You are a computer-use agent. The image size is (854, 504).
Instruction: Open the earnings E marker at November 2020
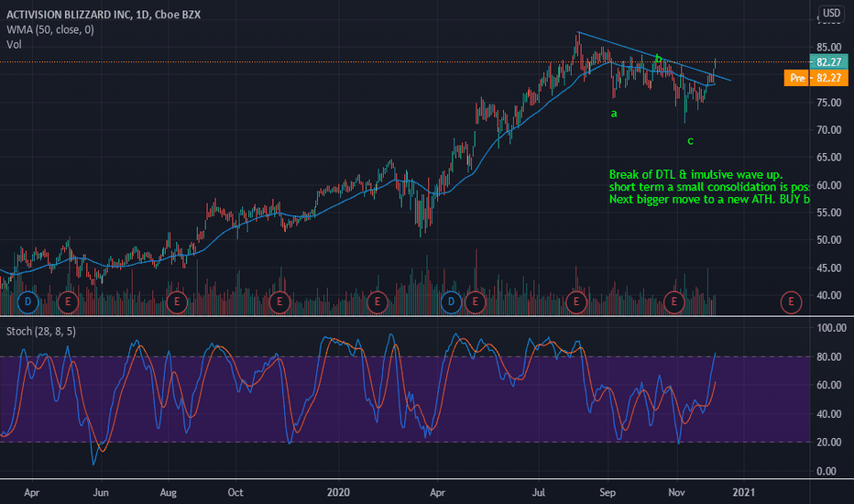(674, 301)
